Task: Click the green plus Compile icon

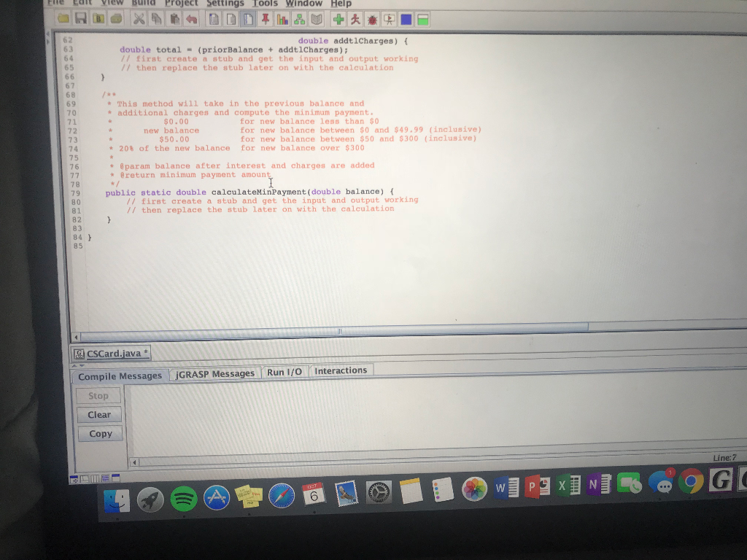Action: [338, 20]
